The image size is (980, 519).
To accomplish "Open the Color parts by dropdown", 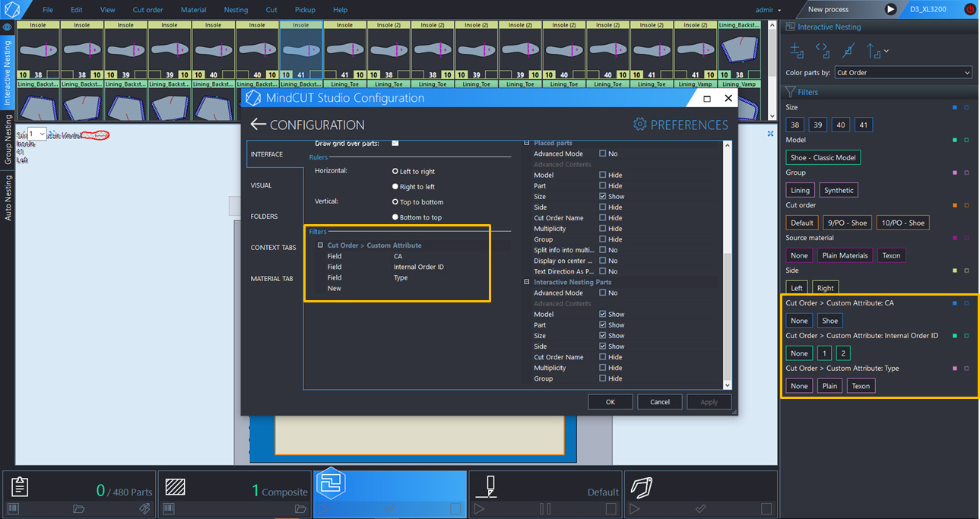I will [903, 72].
